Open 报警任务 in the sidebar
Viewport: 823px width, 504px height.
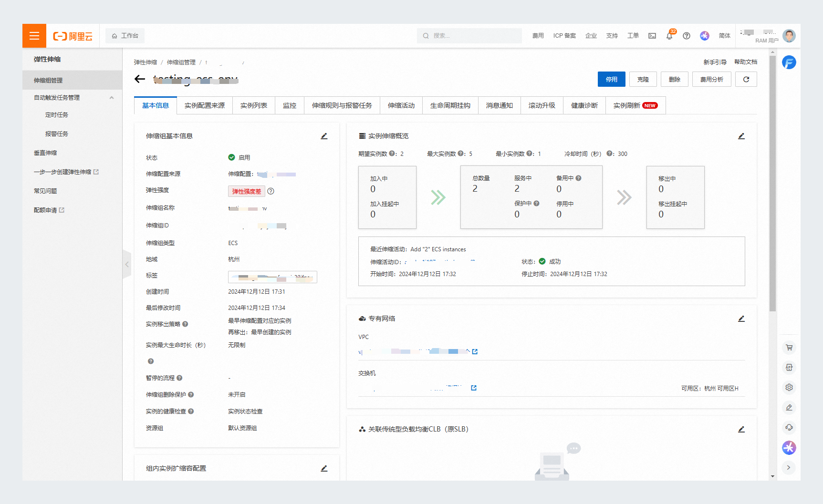(57, 134)
